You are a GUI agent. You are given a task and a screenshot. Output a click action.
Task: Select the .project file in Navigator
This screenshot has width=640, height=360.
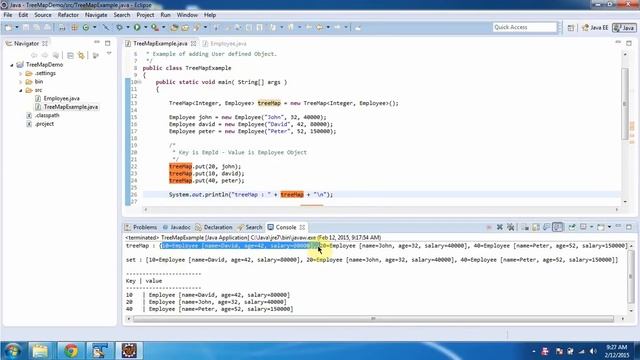[x=44, y=124]
